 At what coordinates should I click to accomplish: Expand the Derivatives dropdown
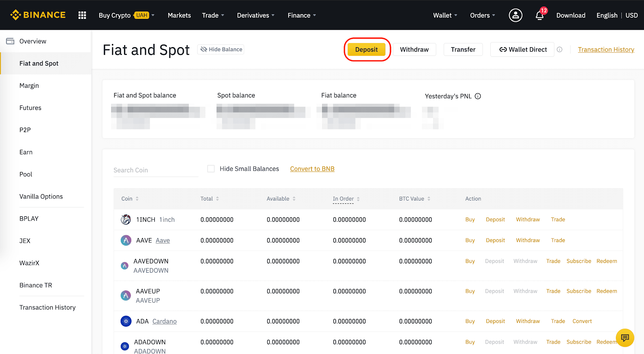click(256, 15)
